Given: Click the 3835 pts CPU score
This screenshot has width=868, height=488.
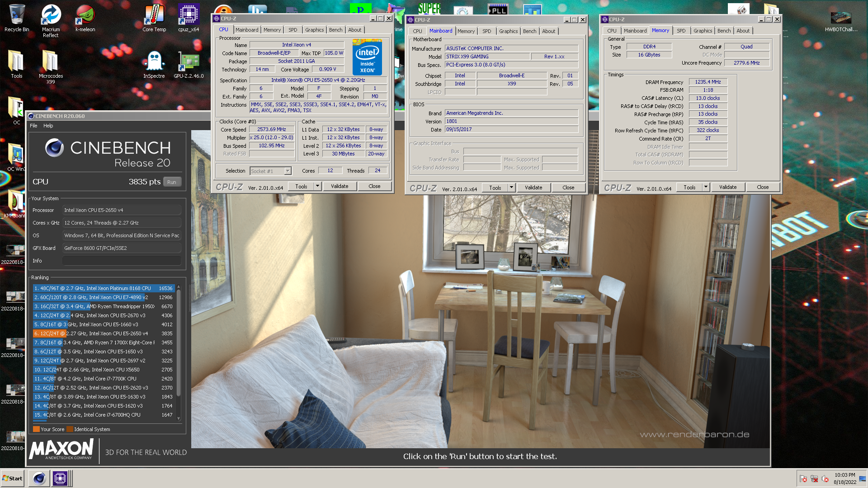Looking at the screenshot, I should (x=144, y=182).
